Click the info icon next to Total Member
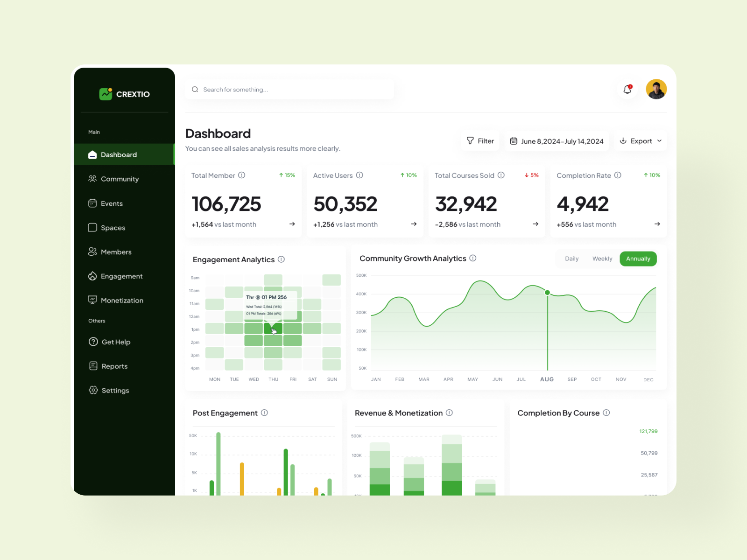Screen dimensions: 747x560 click(x=242, y=175)
